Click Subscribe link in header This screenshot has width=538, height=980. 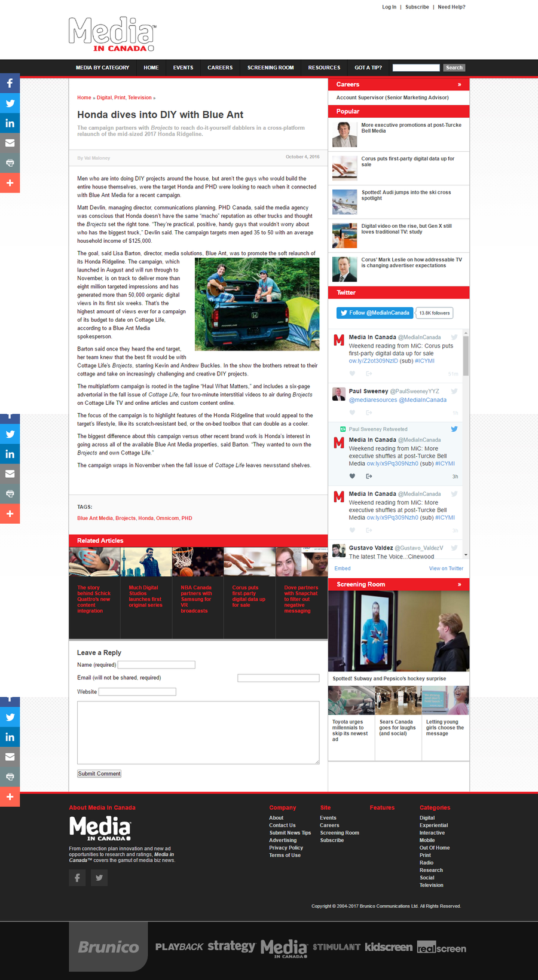(417, 7)
